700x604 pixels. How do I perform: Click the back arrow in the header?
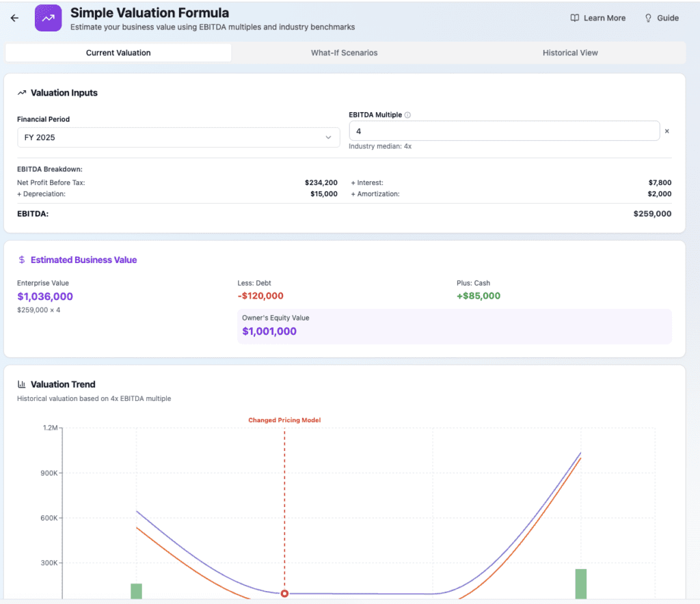pos(14,18)
